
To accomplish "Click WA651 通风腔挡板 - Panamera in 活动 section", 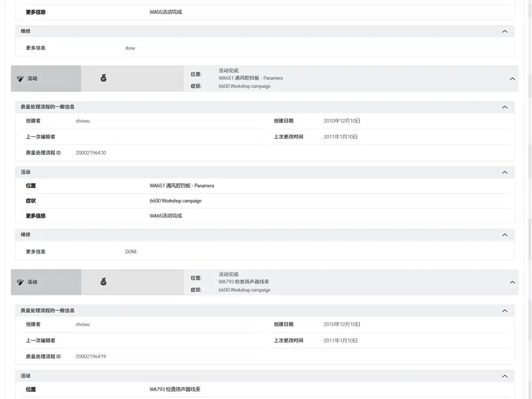I will (x=182, y=185).
